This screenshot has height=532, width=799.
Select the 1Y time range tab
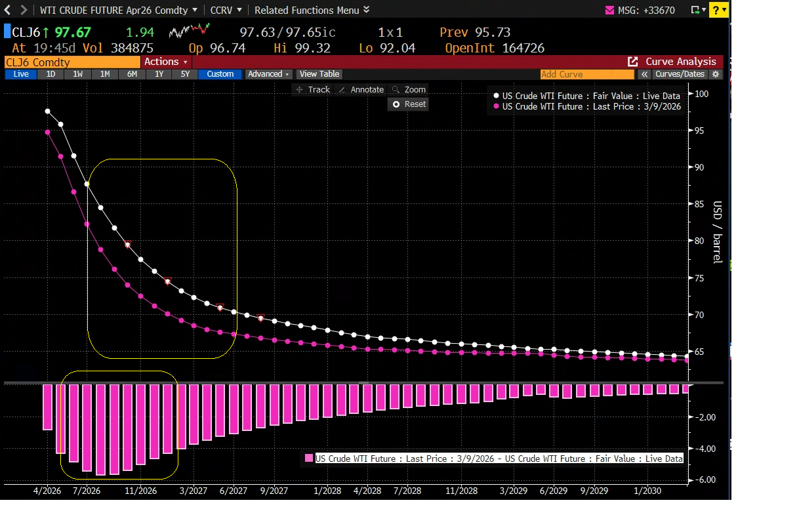coord(159,74)
